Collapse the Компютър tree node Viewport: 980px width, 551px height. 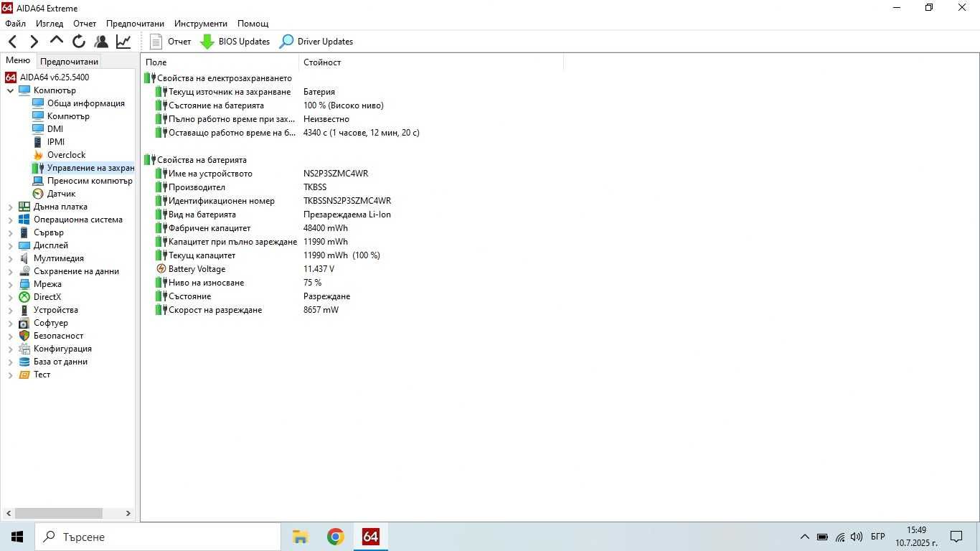pos(10,90)
